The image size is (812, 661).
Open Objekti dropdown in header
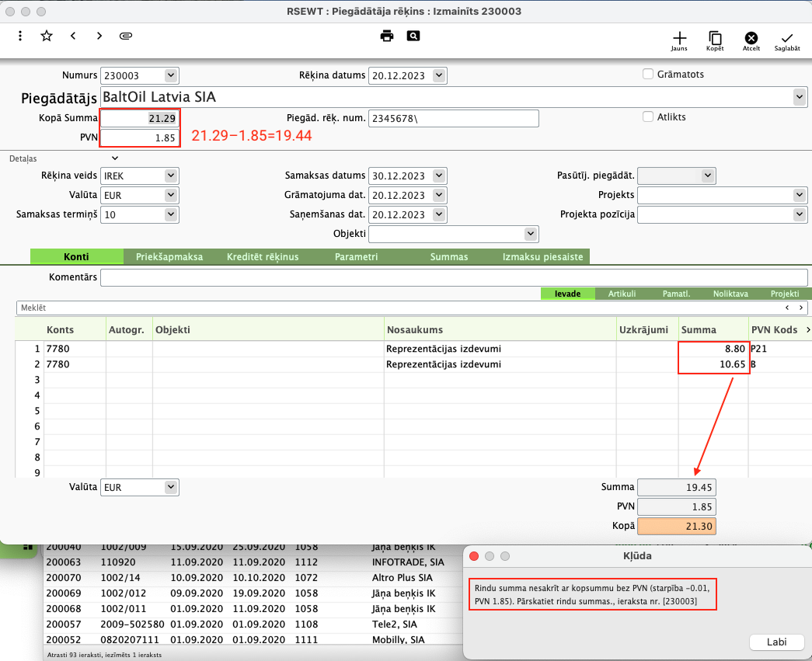530,234
